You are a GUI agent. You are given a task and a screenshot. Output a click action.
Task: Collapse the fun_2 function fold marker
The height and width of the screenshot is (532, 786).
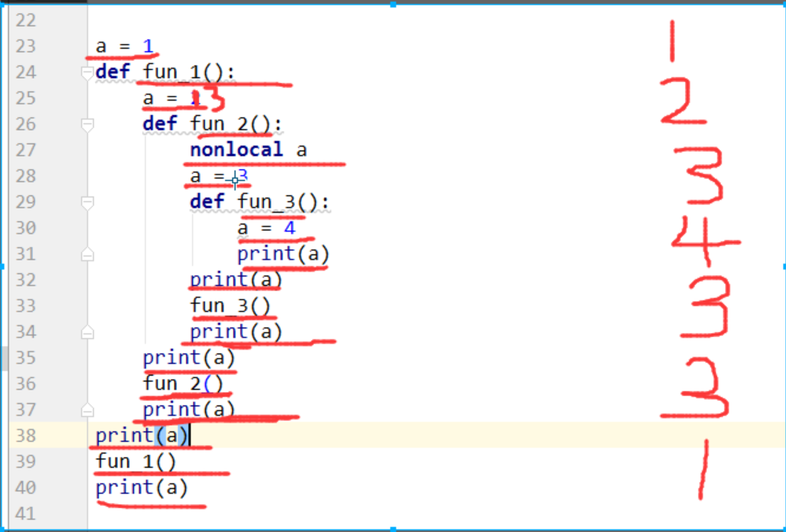[x=87, y=125]
